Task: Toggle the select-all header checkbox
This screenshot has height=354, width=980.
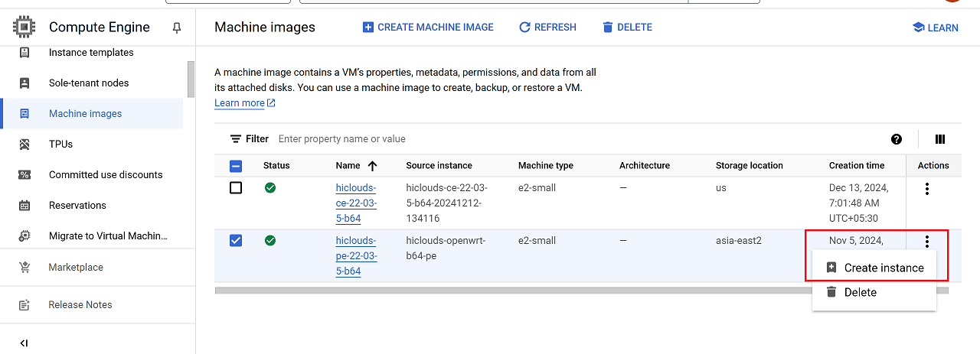Action: click(236, 166)
